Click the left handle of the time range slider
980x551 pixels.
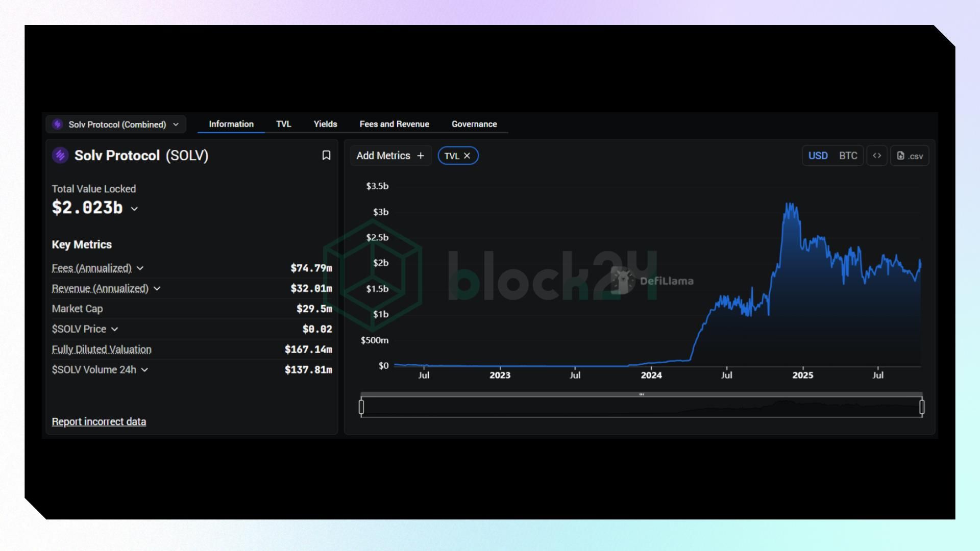click(361, 407)
